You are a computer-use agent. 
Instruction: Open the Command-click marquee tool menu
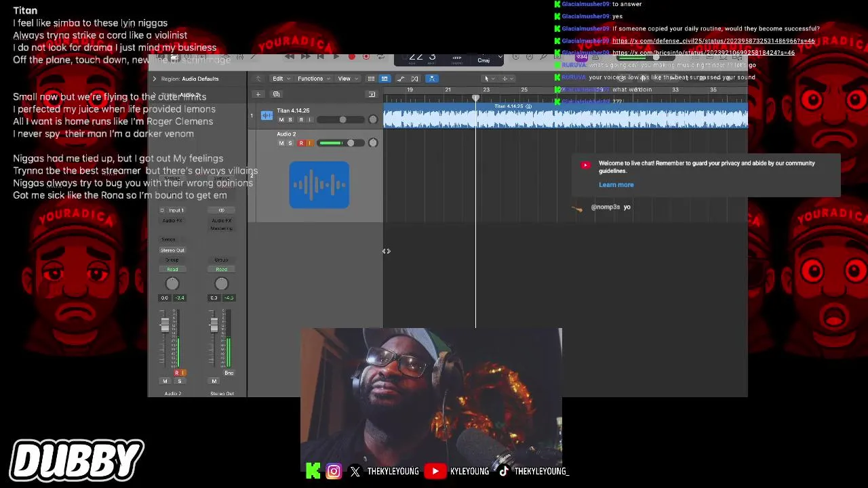click(507, 79)
